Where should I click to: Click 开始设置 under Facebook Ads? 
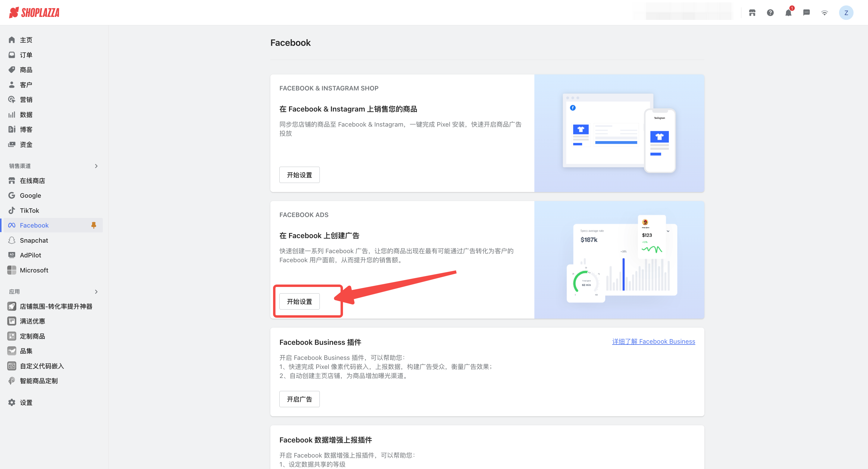point(299,301)
